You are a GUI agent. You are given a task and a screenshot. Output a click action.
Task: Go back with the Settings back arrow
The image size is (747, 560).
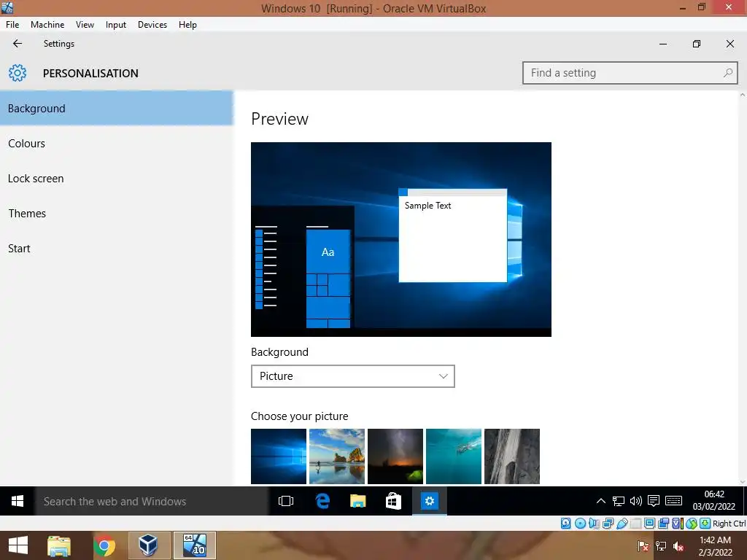tap(18, 43)
